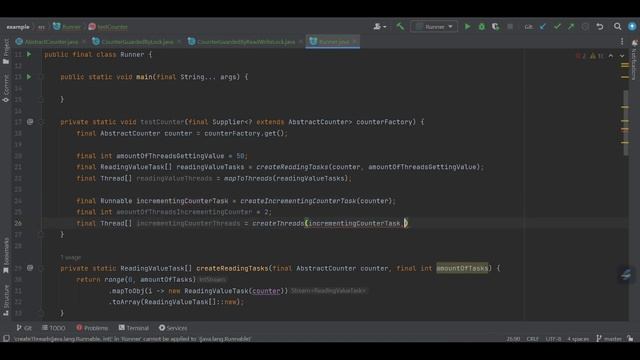
Task: Change CRLF line separator in status bar
Action: click(532, 339)
